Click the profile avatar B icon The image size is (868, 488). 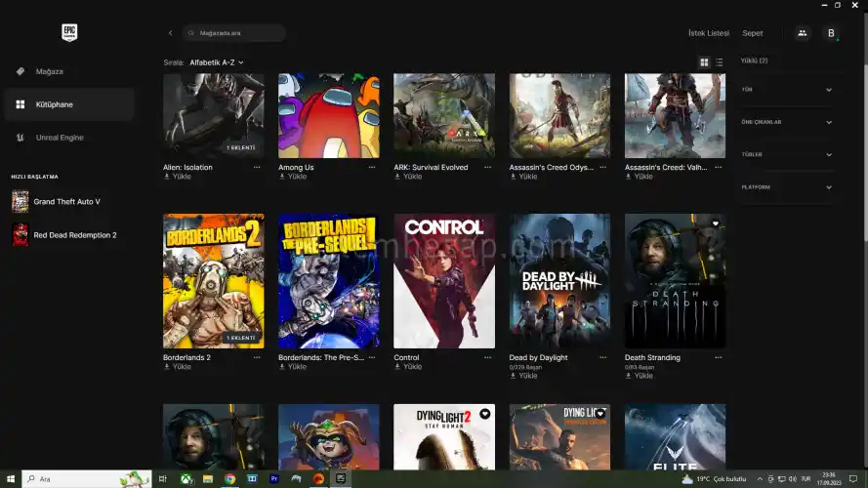pyautogui.click(x=831, y=33)
